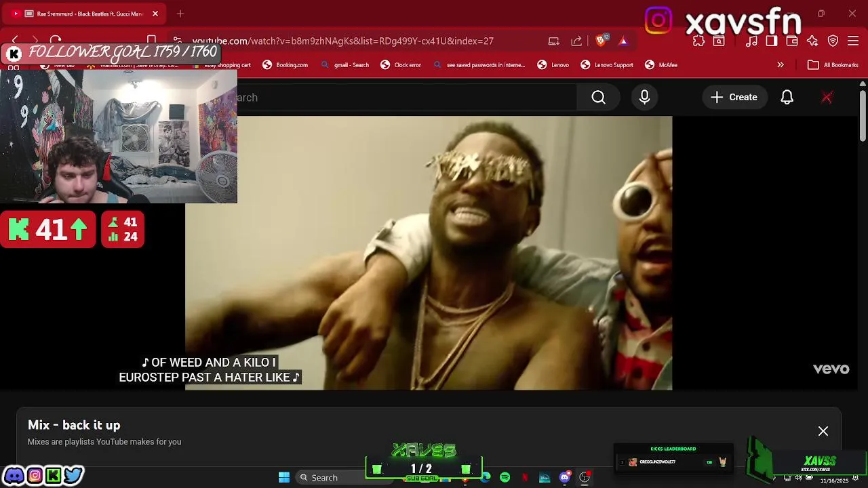Click the video player to pause
The image size is (868, 488).
tap(429, 253)
